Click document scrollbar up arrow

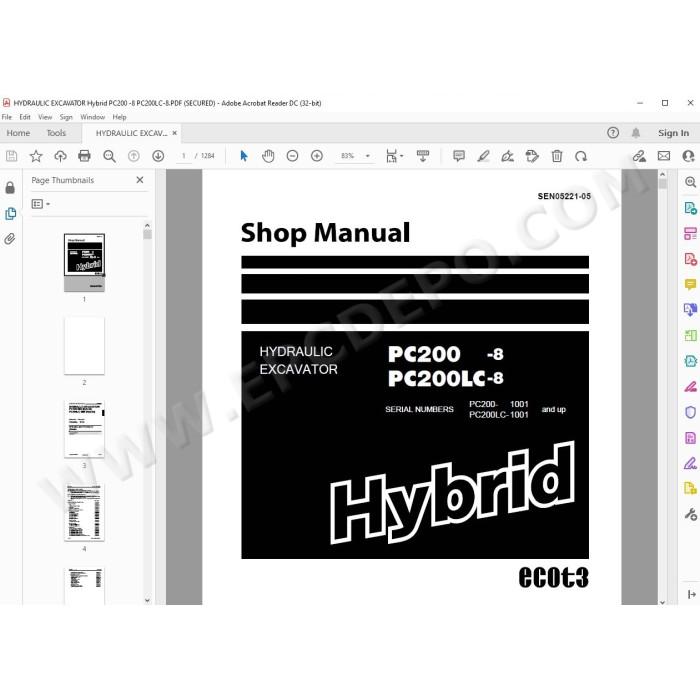tap(662, 174)
